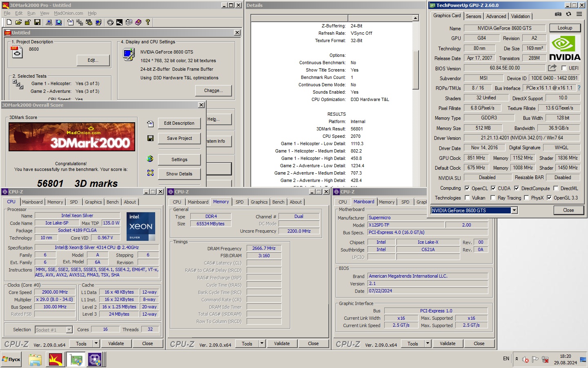This screenshot has width=588, height=368.
Task: Open the GPU selection dropdown in GPU-Z
Action: pyautogui.click(x=514, y=210)
